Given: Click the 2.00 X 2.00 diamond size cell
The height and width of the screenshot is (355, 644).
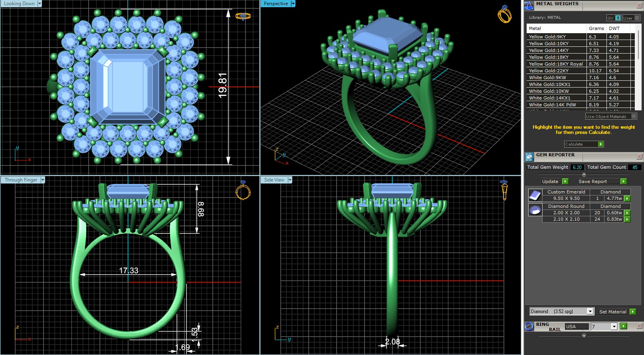Looking at the screenshot, I should (566, 213).
